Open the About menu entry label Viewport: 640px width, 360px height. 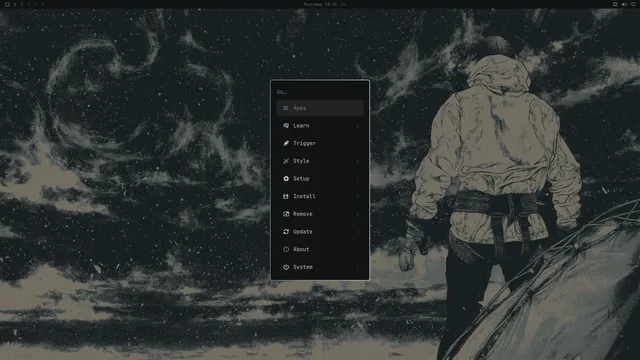[301, 249]
